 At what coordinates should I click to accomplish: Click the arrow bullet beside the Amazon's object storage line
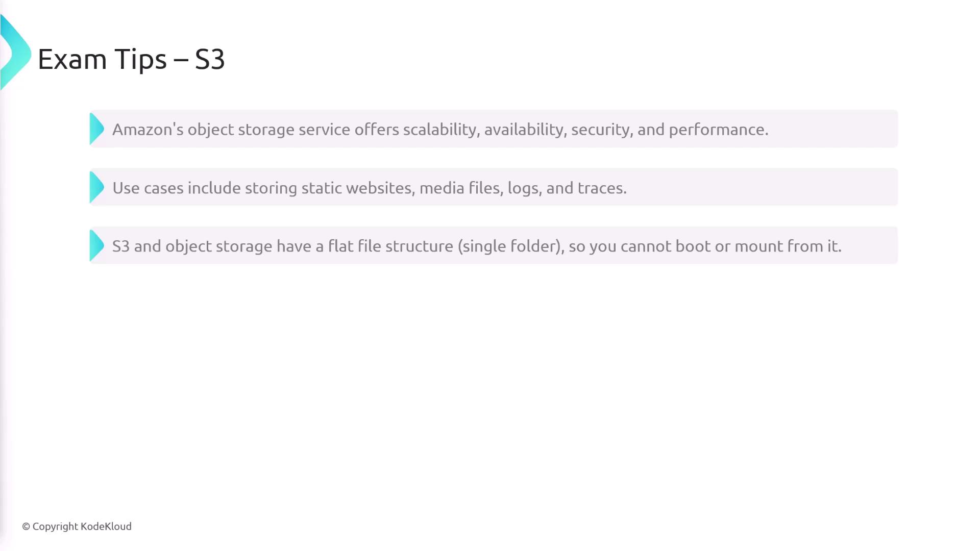click(x=96, y=129)
